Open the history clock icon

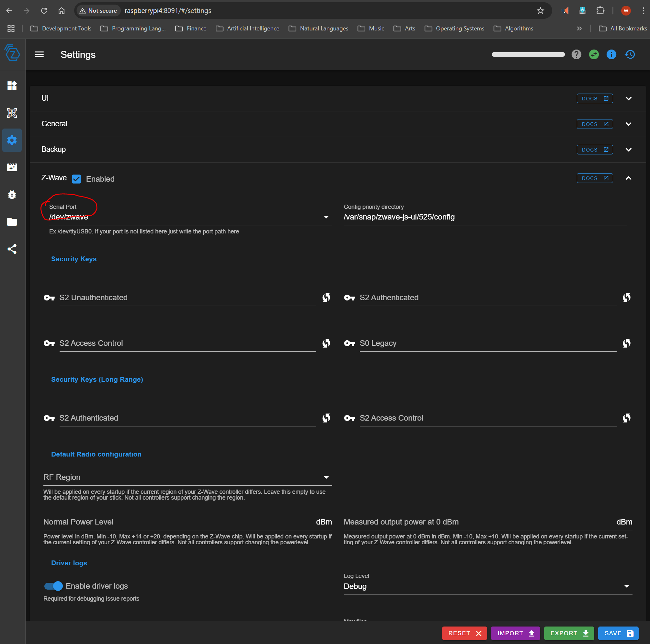tap(630, 54)
